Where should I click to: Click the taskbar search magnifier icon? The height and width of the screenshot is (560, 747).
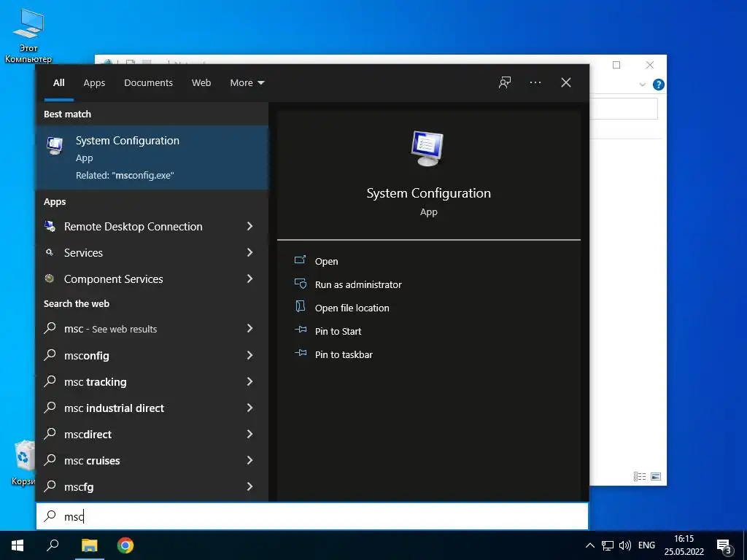click(x=53, y=545)
